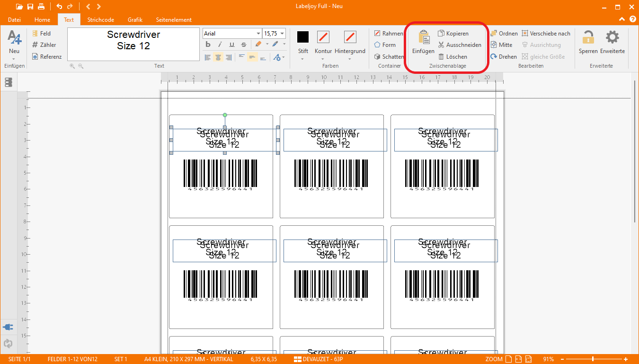This screenshot has height=364, width=639.
Task: Open the data connection plug icon
Action: tap(8, 327)
